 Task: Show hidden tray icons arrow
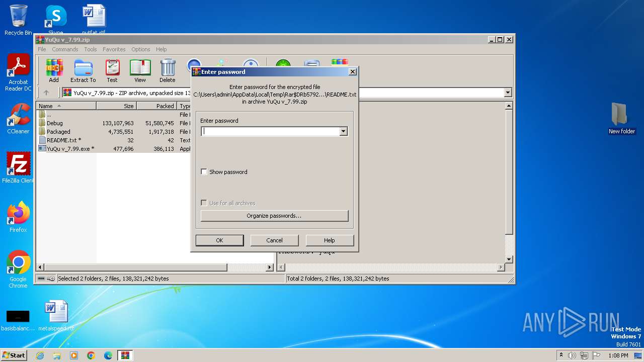(561, 355)
